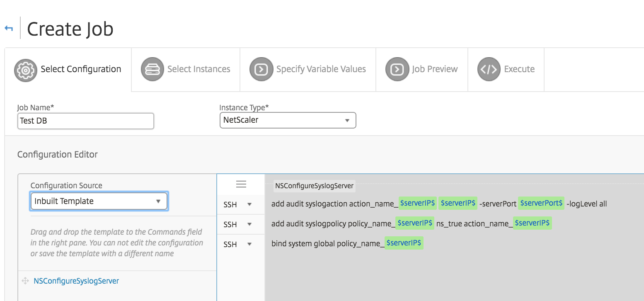The width and height of the screenshot is (644, 301).
Task: Click the 'add audit syslogpolicy policy_name_' command text
Action: point(334,224)
